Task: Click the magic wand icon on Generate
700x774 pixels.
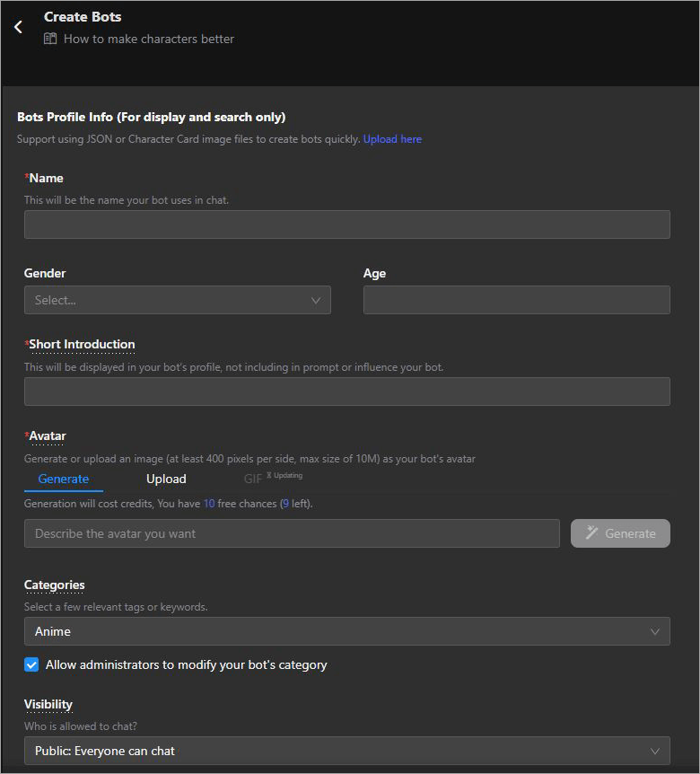Action: (592, 533)
